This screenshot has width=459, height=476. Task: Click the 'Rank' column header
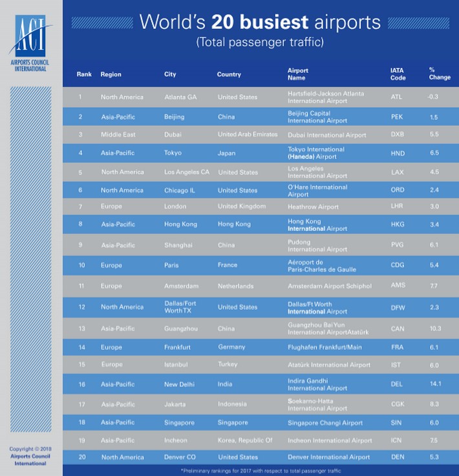coord(84,74)
